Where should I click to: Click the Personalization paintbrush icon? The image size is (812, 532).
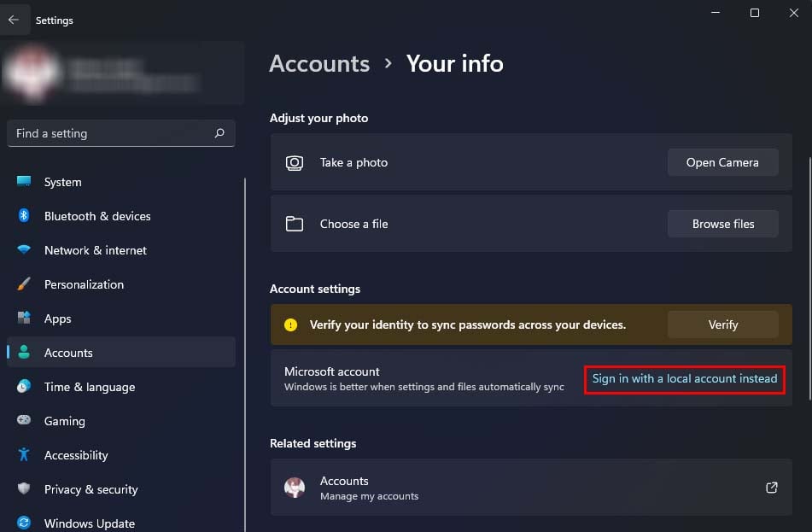[24, 284]
